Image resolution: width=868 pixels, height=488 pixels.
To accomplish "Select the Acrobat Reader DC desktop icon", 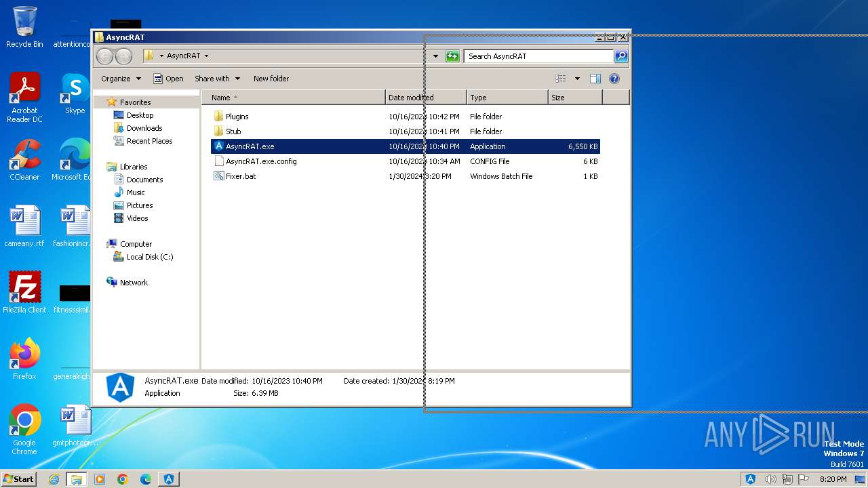I will point(24,98).
